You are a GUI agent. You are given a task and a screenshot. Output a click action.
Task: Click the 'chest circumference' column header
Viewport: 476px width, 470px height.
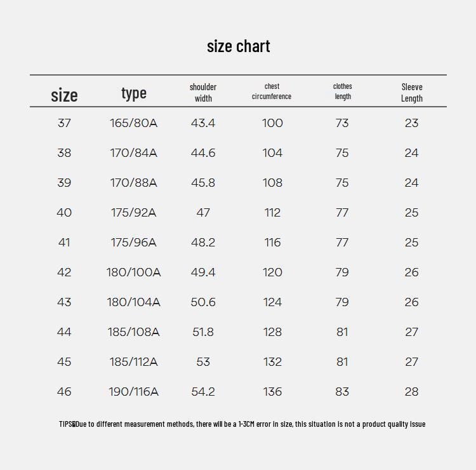coord(272,91)
